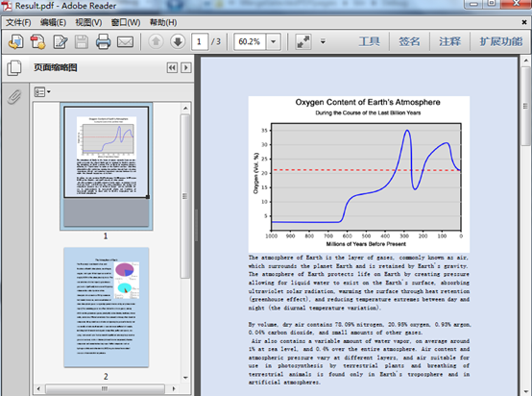532x396 pixels.
Task: Select the page thumbnails panel icon
Action: [14, 67]
